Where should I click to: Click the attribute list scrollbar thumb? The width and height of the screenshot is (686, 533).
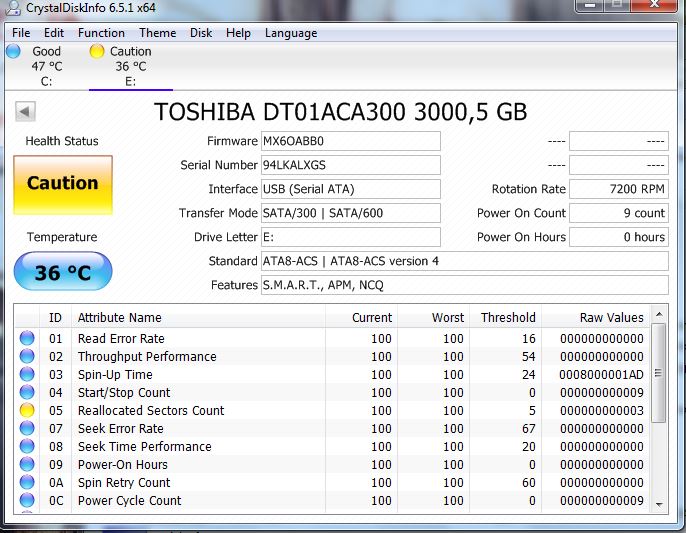658,373
